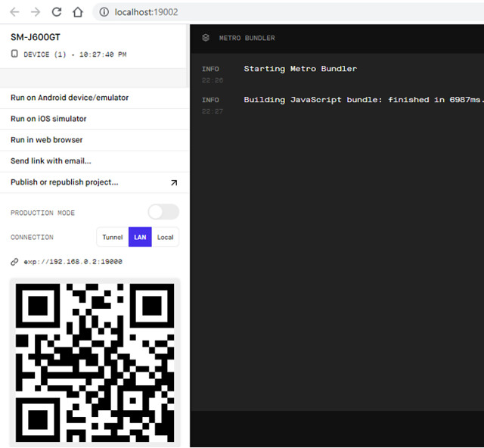Viewport: 484px width, 448px height.
Task: Run on Android device/emulator
Action: point(94,98)
